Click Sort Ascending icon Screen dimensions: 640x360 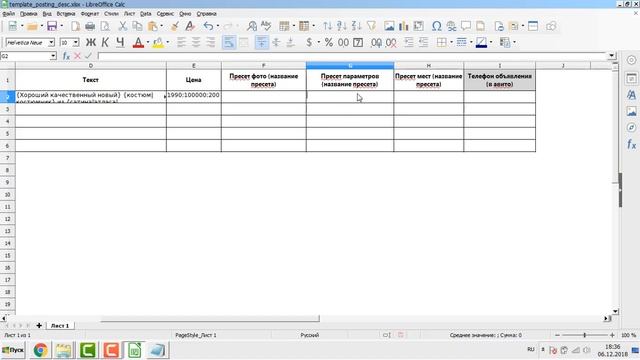[342, 26]
